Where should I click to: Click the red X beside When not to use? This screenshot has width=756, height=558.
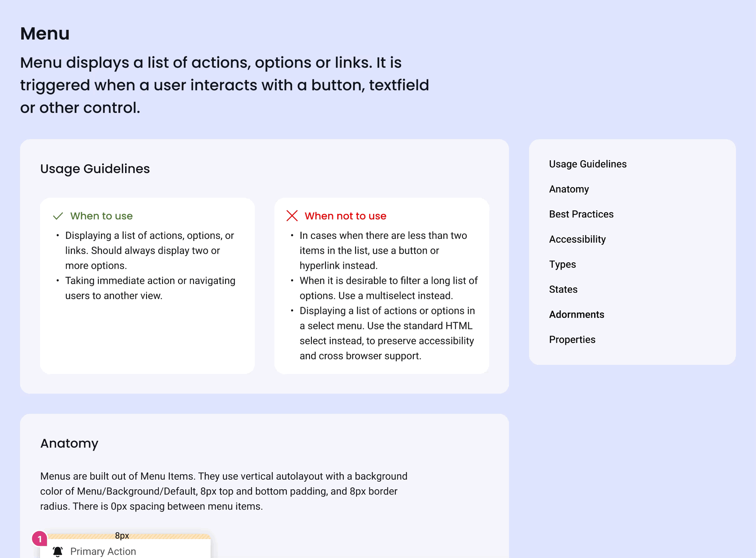(x=291, y=216)
